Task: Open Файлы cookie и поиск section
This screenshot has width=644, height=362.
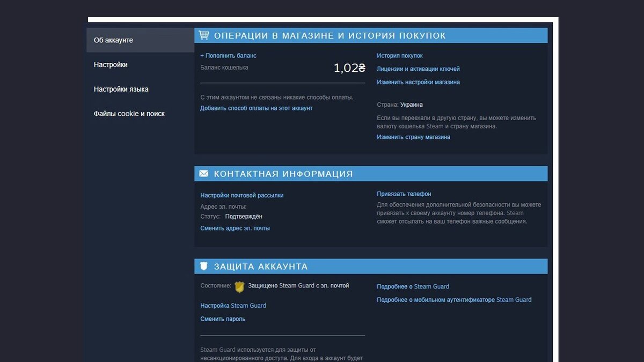Action: click(140, 114)
